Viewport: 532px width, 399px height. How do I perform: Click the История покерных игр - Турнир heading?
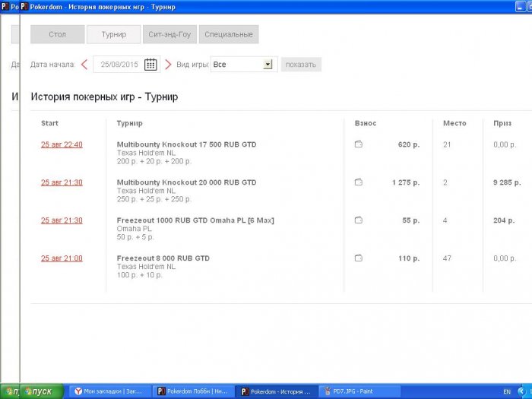click(105, 97)
